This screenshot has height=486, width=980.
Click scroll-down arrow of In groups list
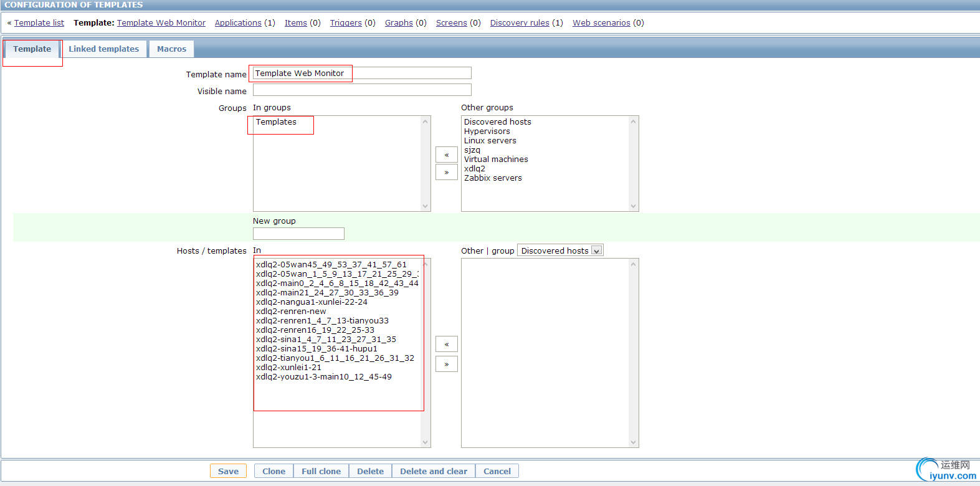click(426, 206)
